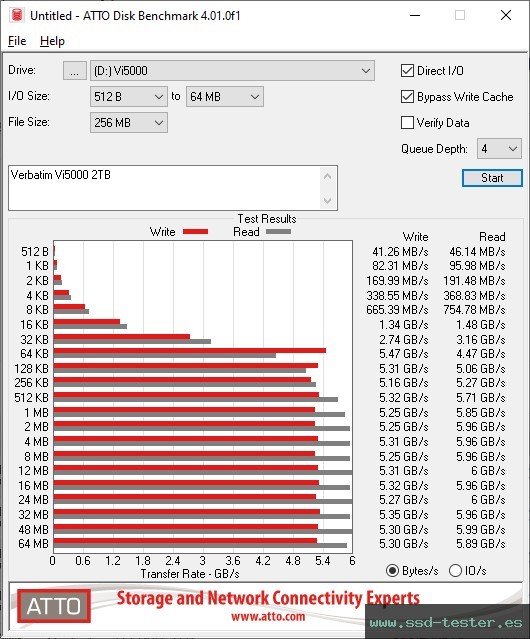Click the 32 KB gray read bar

tap(132, 341)
